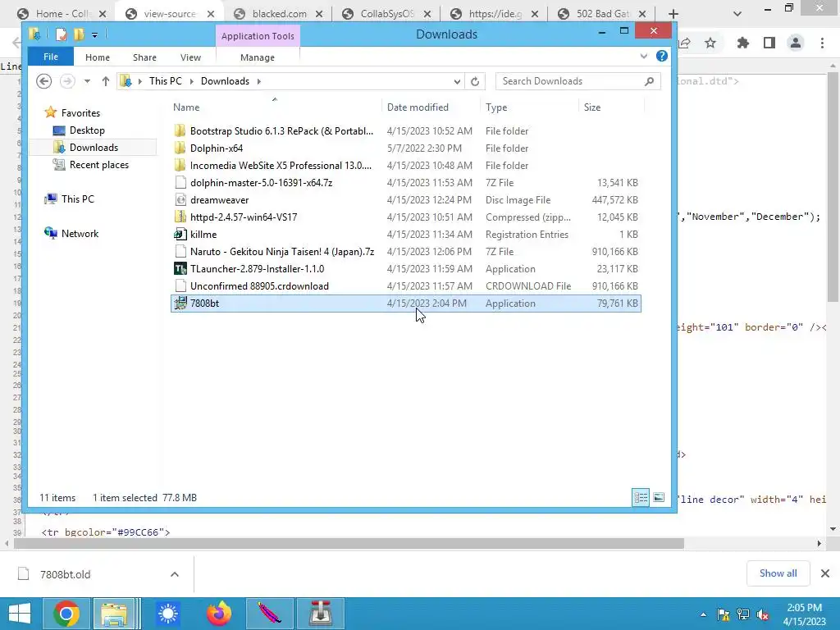The width and height of the screenshot is (840, 630).
Task: Open Chrome three-dot menu
Action: 822,43
